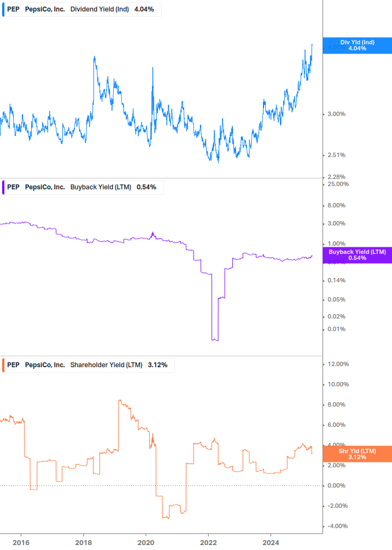Click the -2.00% tick on the shareholder yield axis

pos(338,506)
